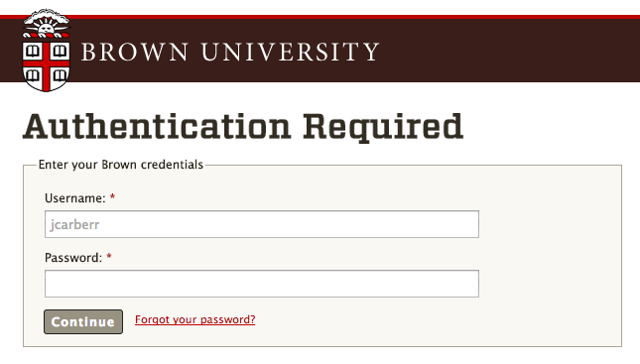640x364 pixels.
Task: Click the bottom-right book on the shield
Action: coord(60,75)
